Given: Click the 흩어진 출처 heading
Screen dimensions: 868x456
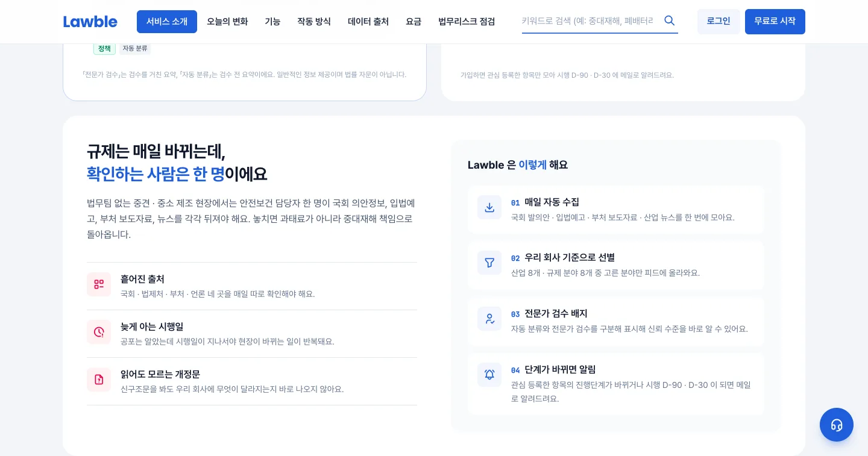Looking at the screenshot, I should [x=142, y=279].
